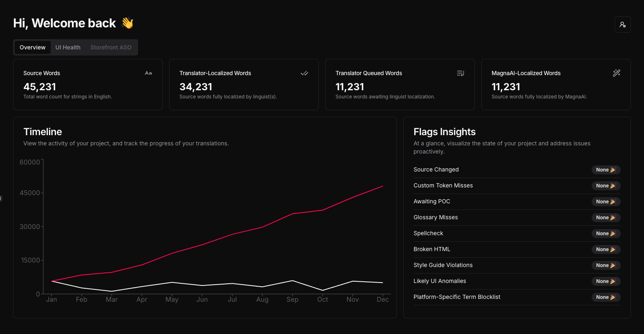Click the Flags Insights heading
Image resolution: width=644 pixels, height=334 pixels.
coord(445,132)
